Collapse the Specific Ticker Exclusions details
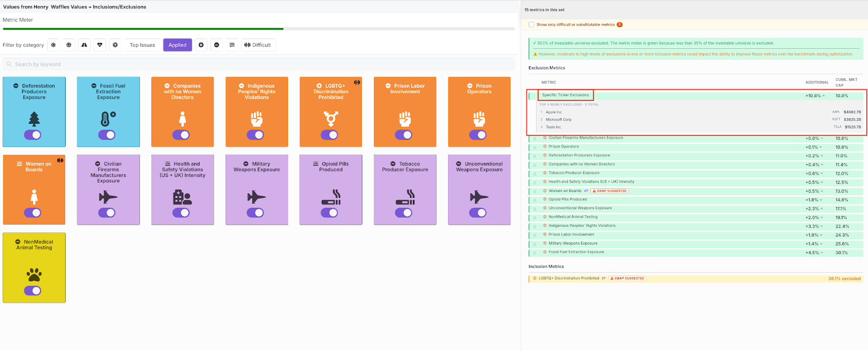This screenshot has width=868, height=351. [824, 96]
